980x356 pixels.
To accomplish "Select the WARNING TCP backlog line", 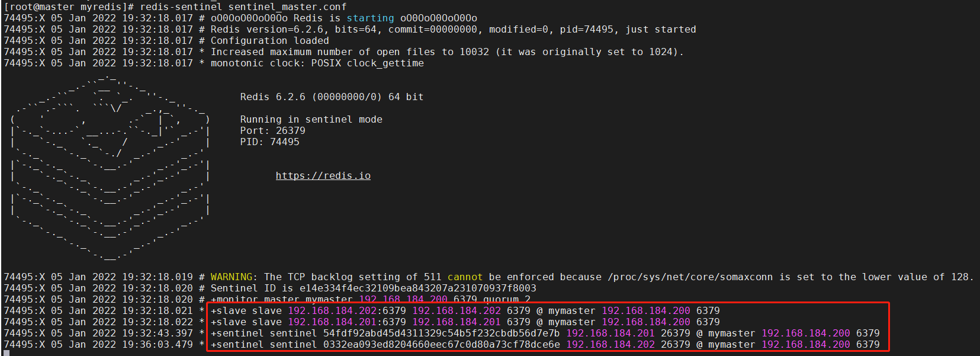I will click(x=489, y=277).
